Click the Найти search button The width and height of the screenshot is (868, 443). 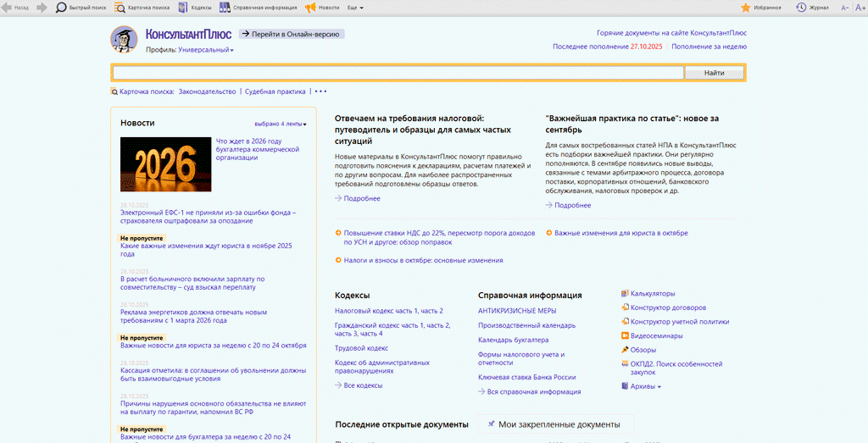click(x=715, y=73)
